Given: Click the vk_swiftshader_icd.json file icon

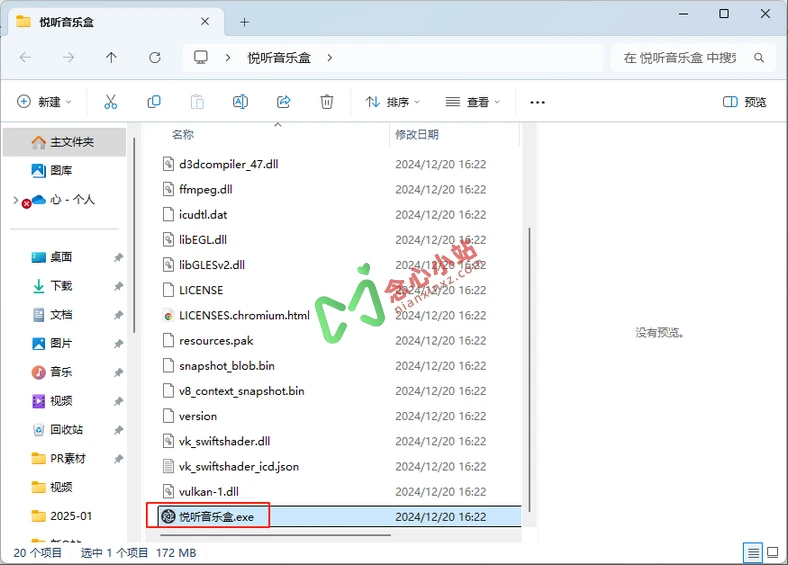Looking at the screenshot, I should (168, 466).
